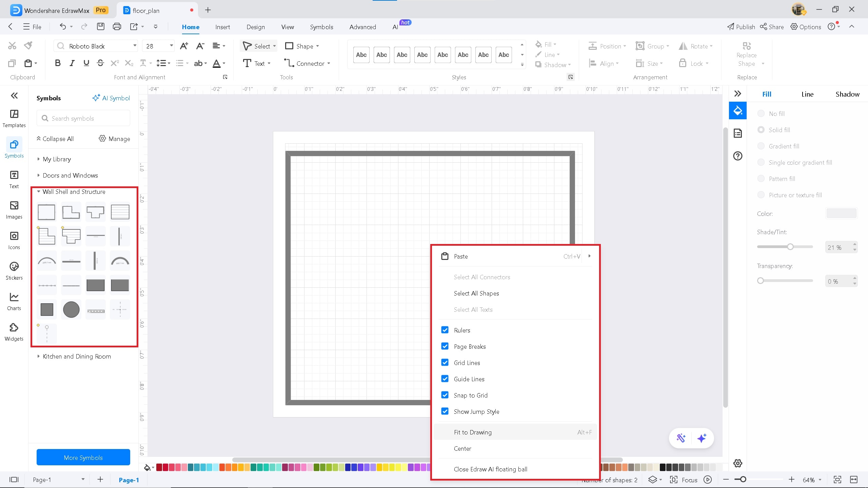This screenshot has width=868, height=488.
Task: Select the No fill radio button
Action: click(761, 114)
